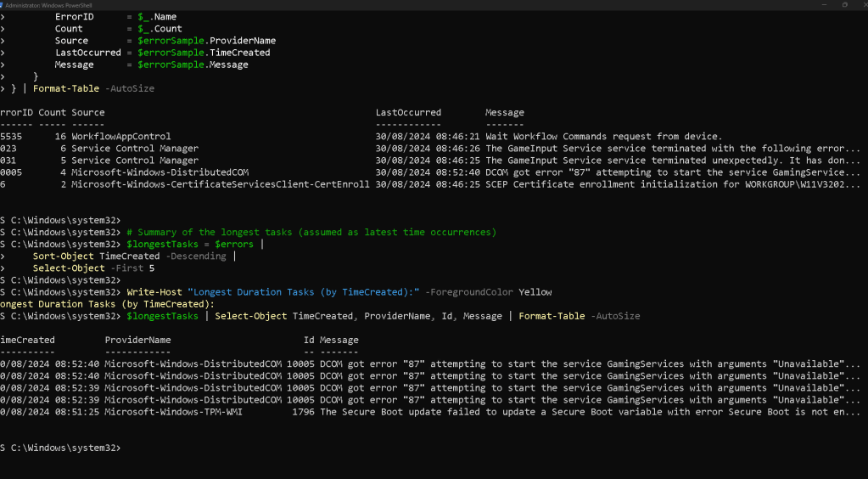Screen dimensions: 868x479
Task: Click "Microsoft-Windows-CertificateServicesClient-CertEnroll" source
Action: 221,184
